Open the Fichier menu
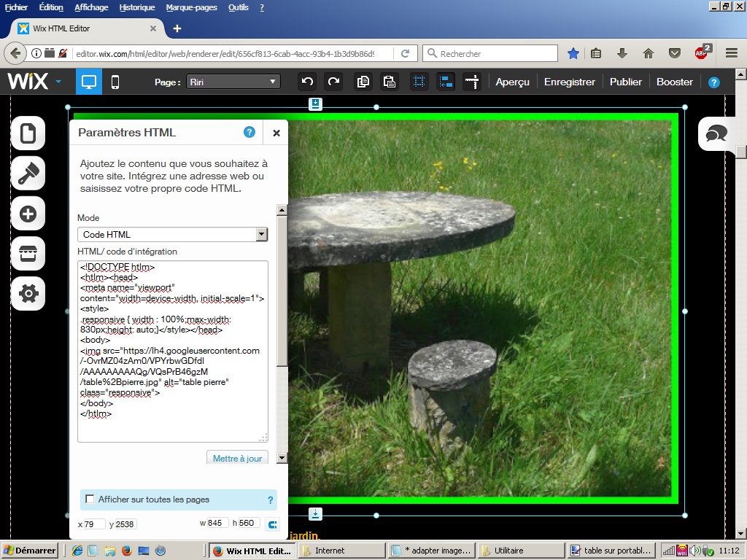 (16, 7)
